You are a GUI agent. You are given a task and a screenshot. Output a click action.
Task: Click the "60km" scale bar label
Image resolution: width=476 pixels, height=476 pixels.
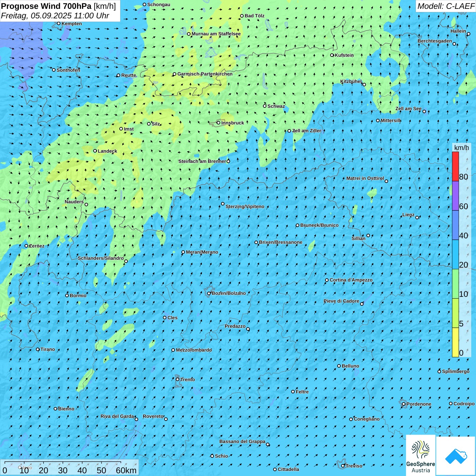click(x=126, y=470)
